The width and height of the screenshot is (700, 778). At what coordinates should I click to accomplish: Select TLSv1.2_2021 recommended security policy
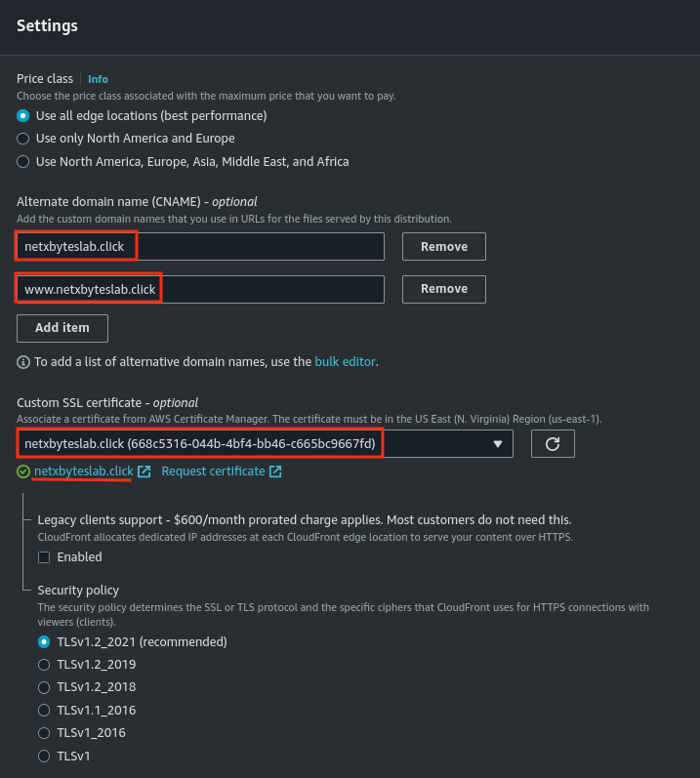(x=44, y=642)
